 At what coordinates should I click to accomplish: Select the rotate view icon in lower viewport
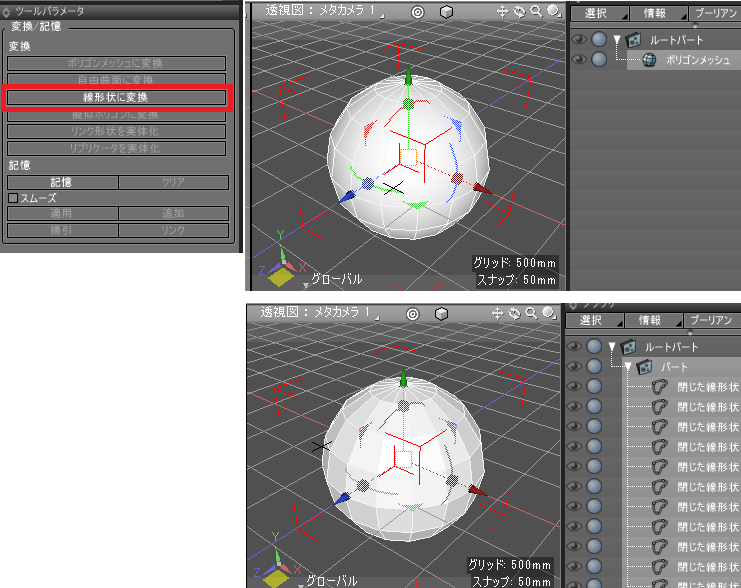514,313
